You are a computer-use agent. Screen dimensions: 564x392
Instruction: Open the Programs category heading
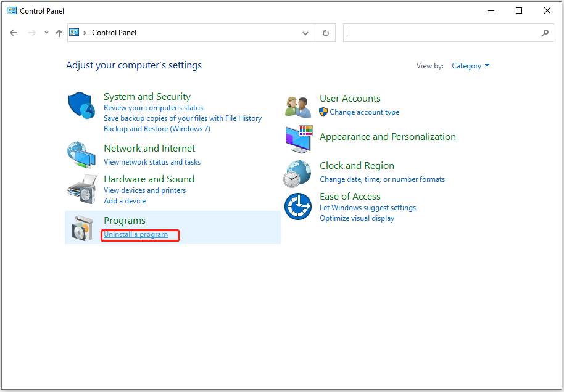tap(125, 221)
